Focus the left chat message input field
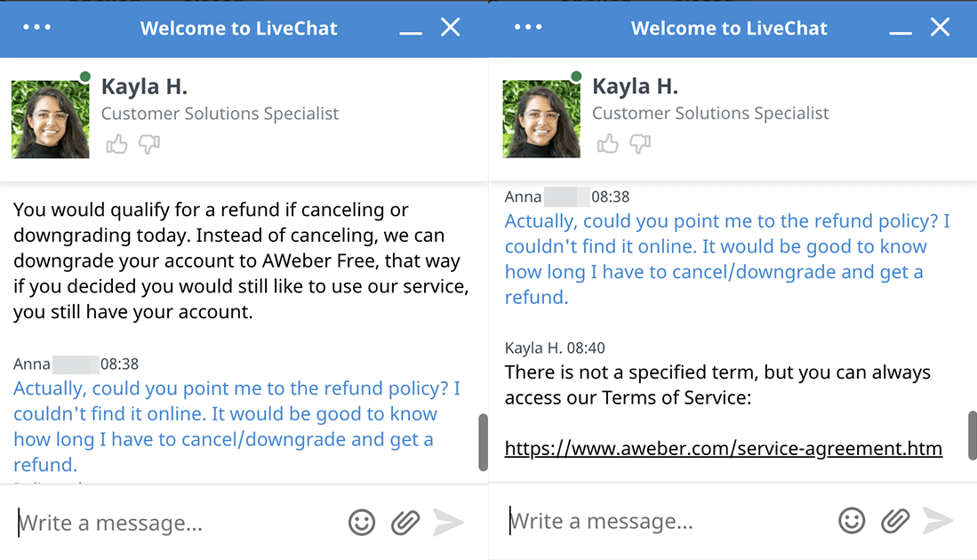Viewport: 977px width, 560px height. (178, 522)
